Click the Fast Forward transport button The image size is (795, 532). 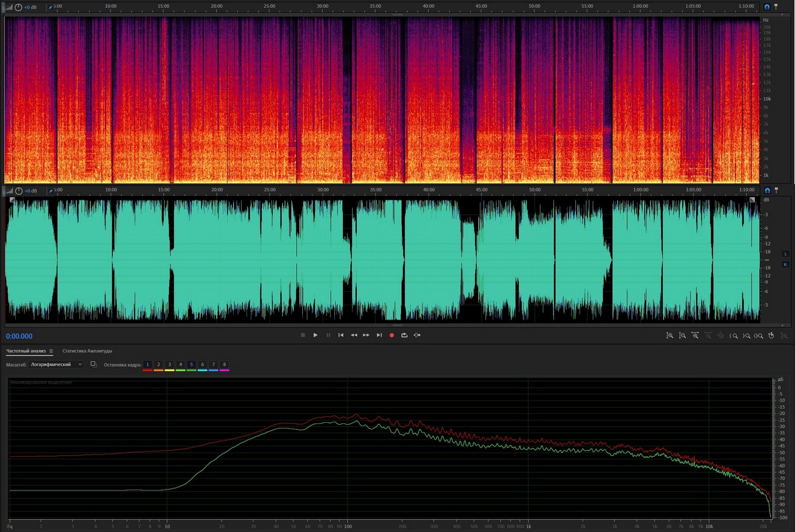[x=367, y=335]
